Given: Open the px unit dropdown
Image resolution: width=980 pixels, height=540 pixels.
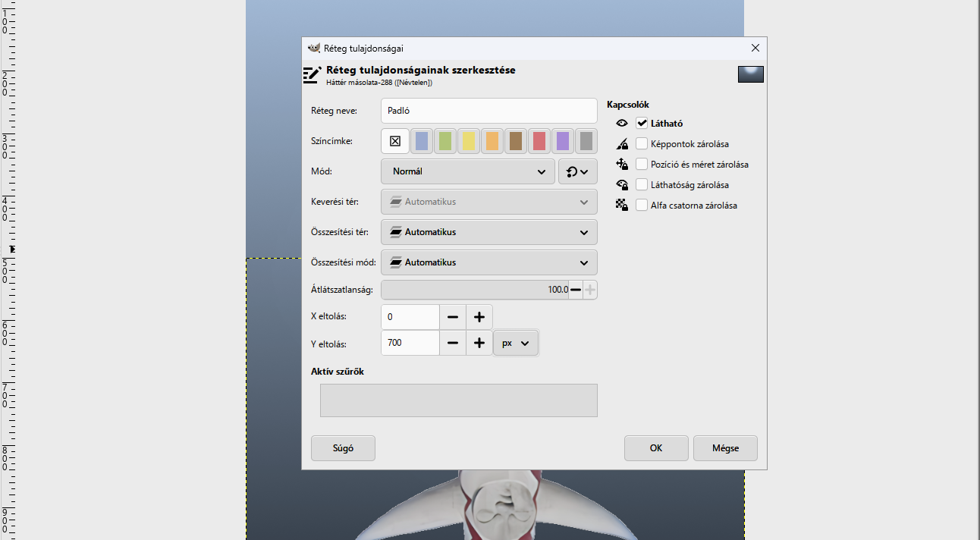Looking at the screenshot, I should pos(517,343).
